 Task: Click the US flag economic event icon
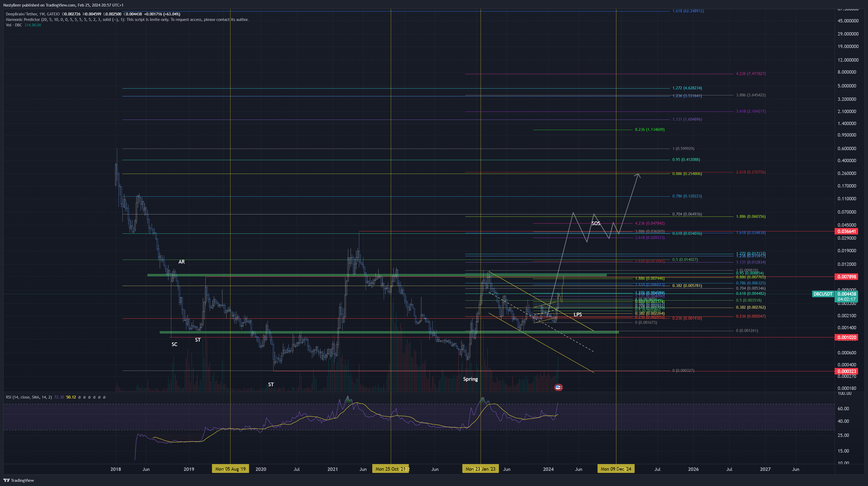tap(558, 387)
